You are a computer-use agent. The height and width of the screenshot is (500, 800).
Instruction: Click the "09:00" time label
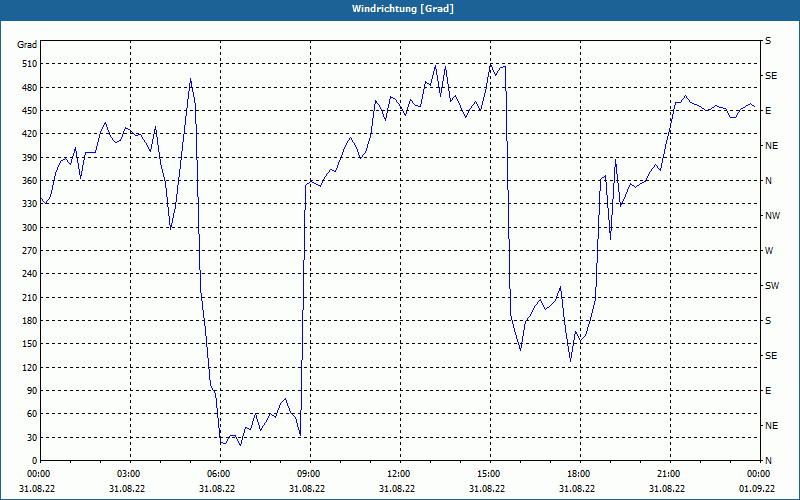(307, 474)
